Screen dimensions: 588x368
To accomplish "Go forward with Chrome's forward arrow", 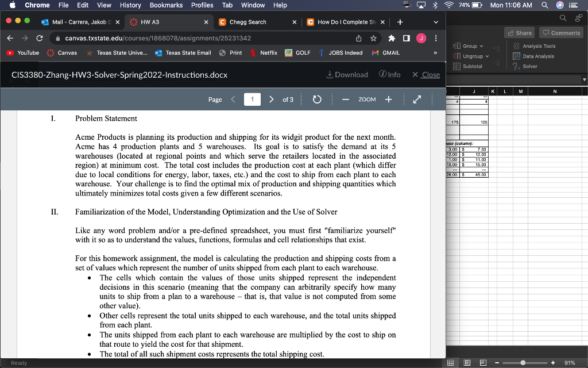I will (x=25, y=38).
